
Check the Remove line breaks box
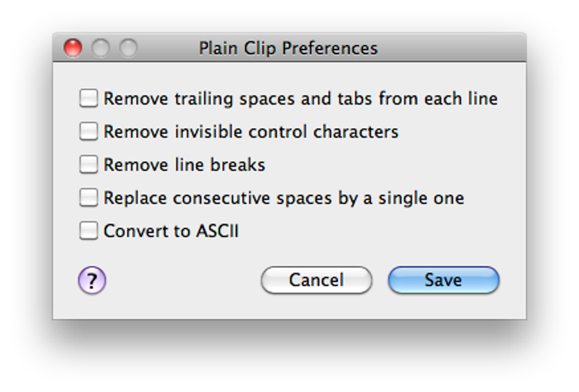coord(89,165)
